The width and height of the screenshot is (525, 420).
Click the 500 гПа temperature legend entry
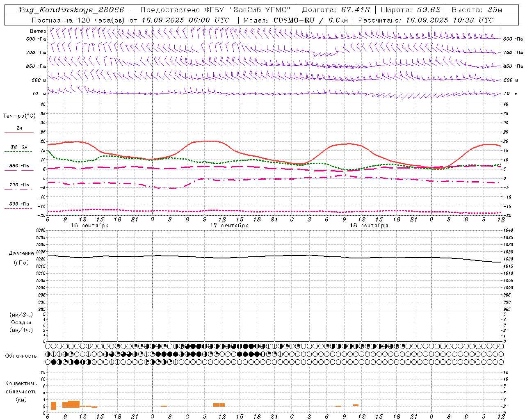click(19, 204)
